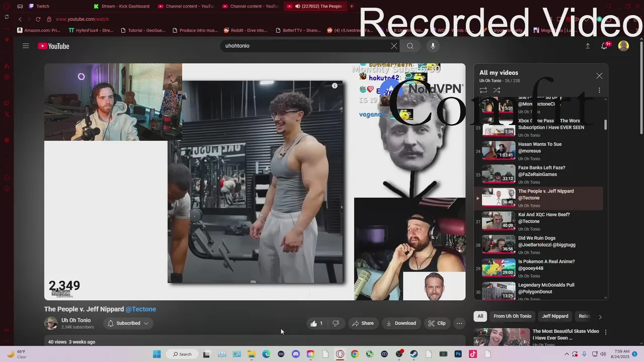Play Kai And XQC Have Beef video

coord(538,221)
